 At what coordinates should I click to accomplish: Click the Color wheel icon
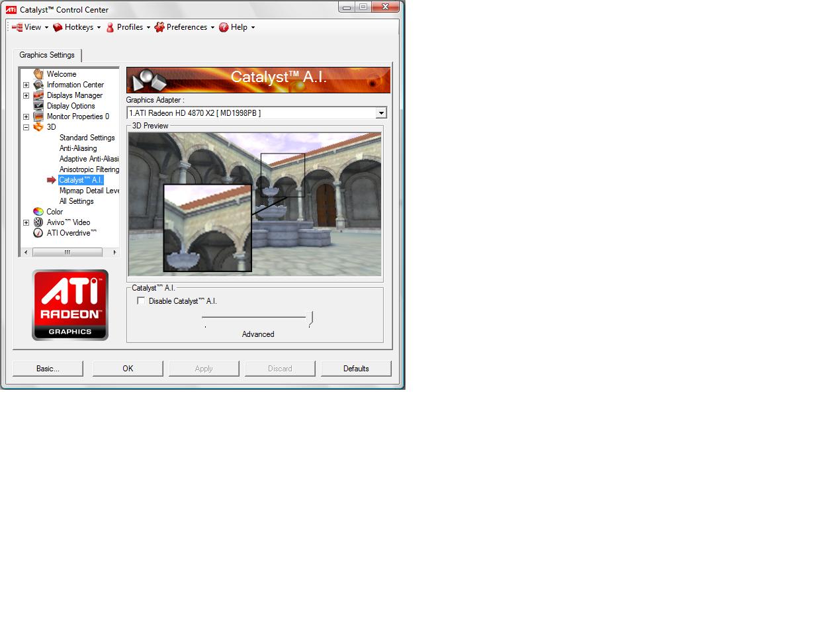(38, 212)
